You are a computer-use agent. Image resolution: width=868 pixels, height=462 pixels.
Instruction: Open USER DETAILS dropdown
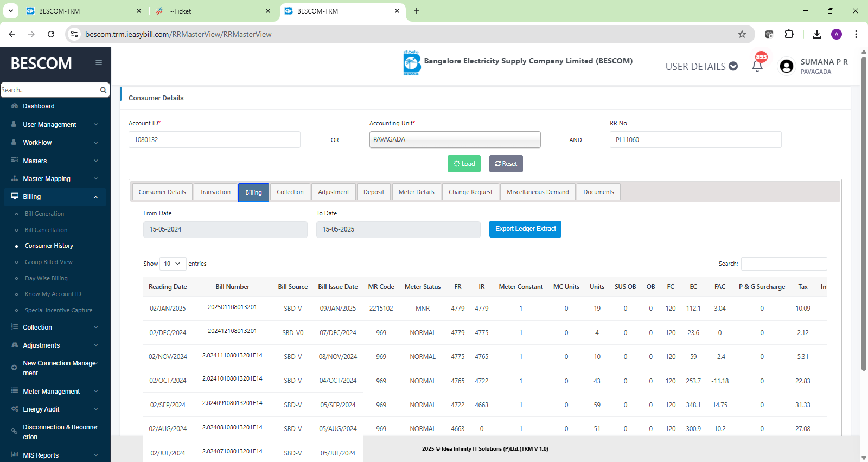(x=701, y=66)
